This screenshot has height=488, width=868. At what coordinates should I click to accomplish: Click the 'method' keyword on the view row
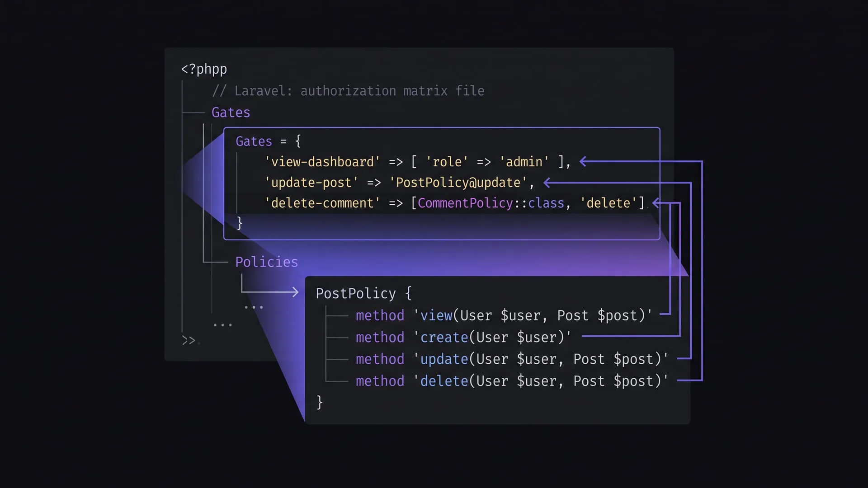[x=380, y=315]
